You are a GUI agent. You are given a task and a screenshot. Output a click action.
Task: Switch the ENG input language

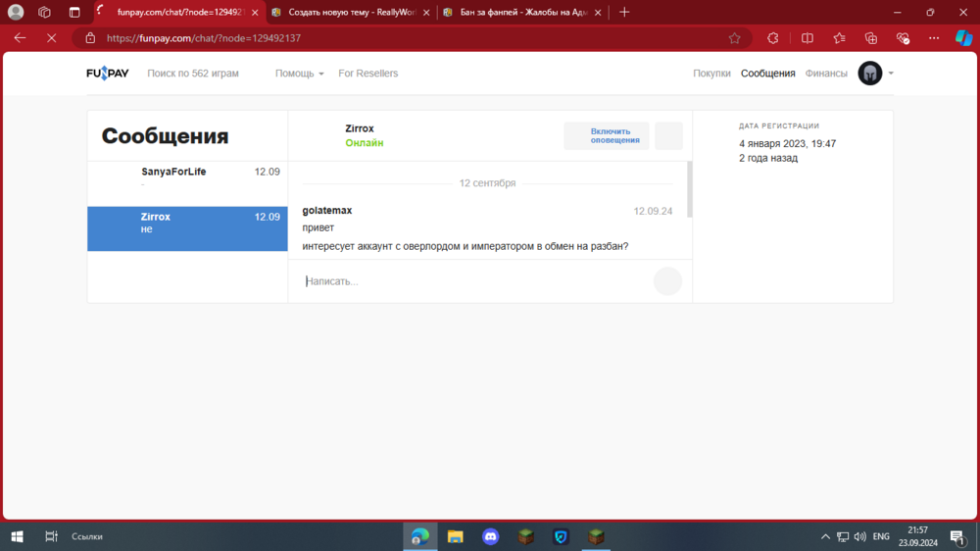(881, 536)
